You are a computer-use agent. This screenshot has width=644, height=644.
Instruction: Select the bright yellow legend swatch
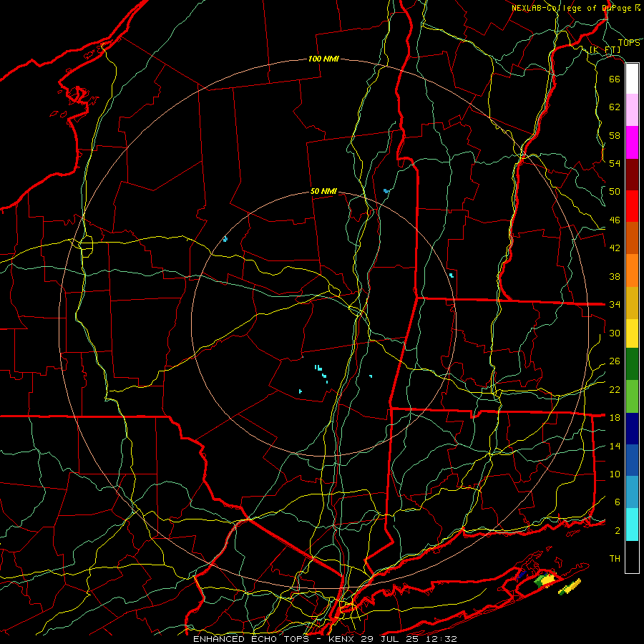[632, 333]
